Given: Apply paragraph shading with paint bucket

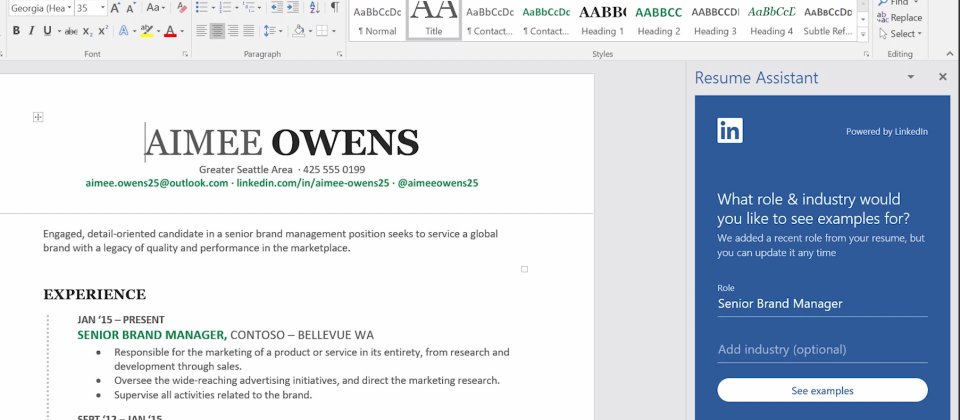Looking at the screenshot, I should 298,31.
